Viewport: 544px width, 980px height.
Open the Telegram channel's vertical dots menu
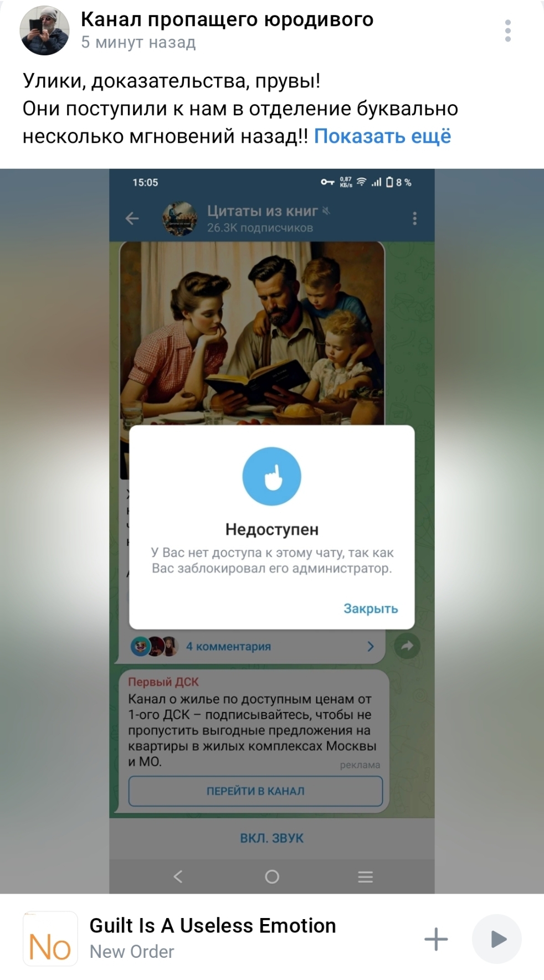coord(414,219)
